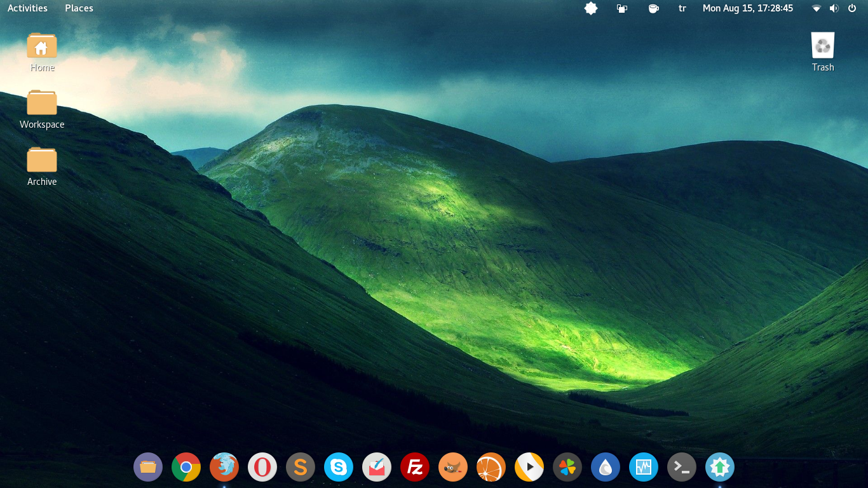Screen dimensions: 868x488
Task: Launch Clementine orange music player
Action: pos(491,467)
